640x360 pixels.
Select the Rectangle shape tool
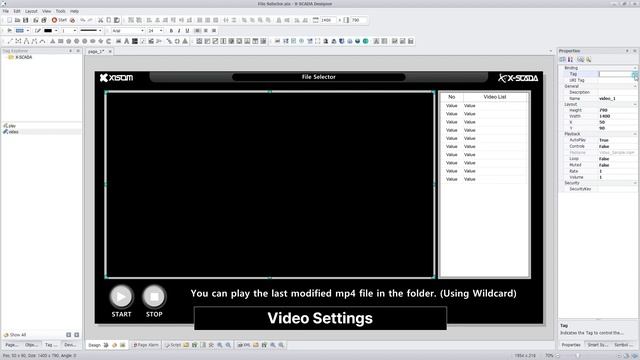(60, 41)
